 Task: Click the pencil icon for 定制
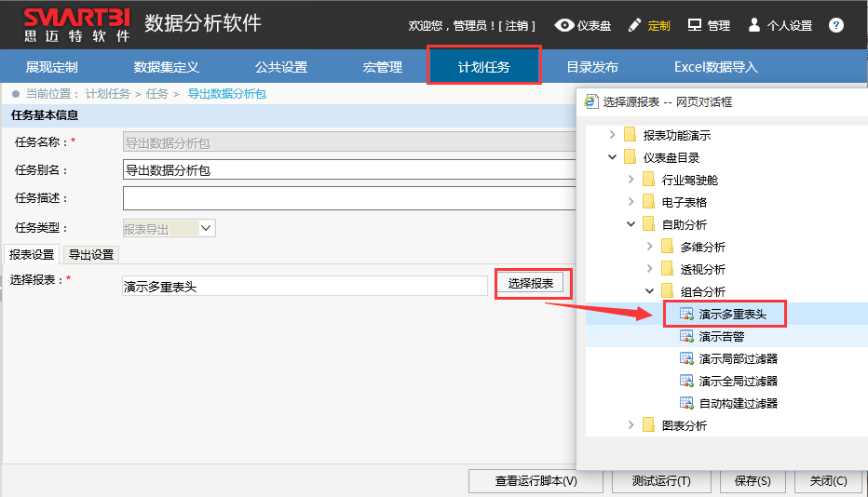(634, 25)
